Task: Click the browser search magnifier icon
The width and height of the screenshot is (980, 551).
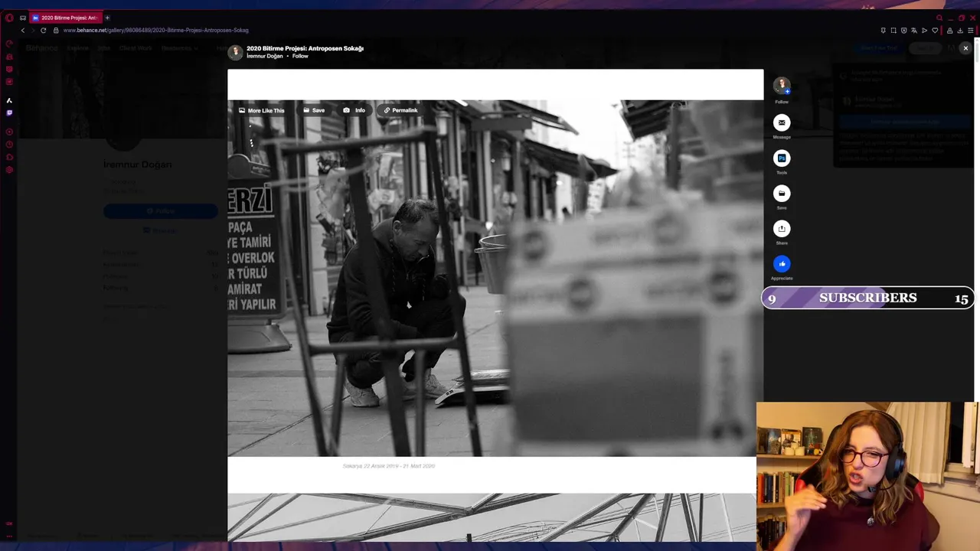Action: click(939, 18)
